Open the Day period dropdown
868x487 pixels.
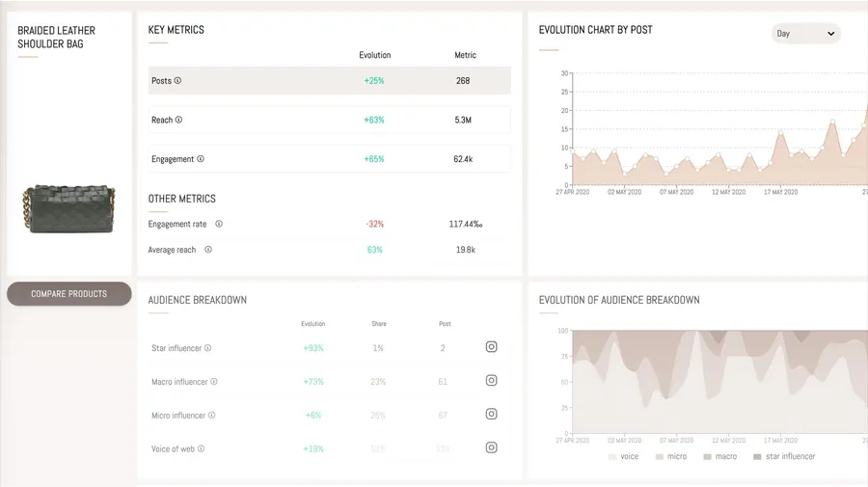click(x=805, y=34)
